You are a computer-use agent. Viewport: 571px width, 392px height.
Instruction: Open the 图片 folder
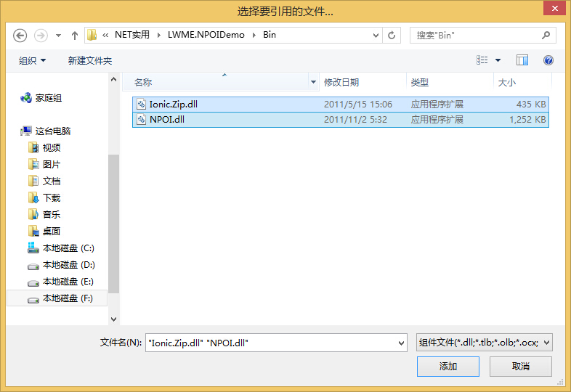point(52,165)
